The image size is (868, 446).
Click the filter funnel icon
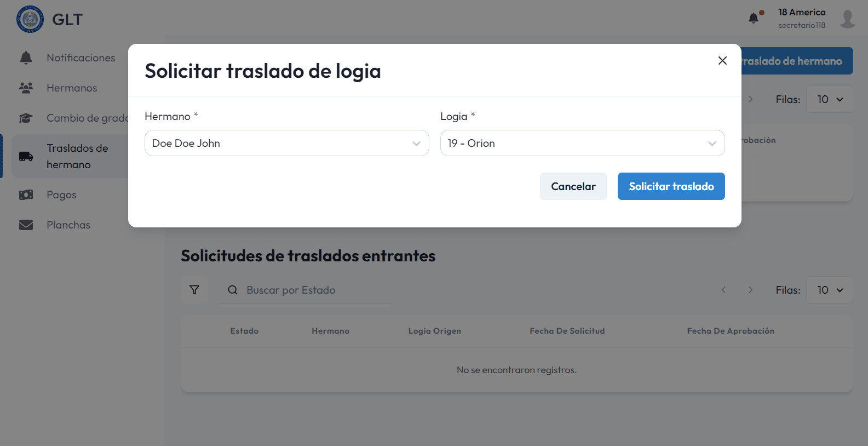pyautogui.click(x=194, y=290)
